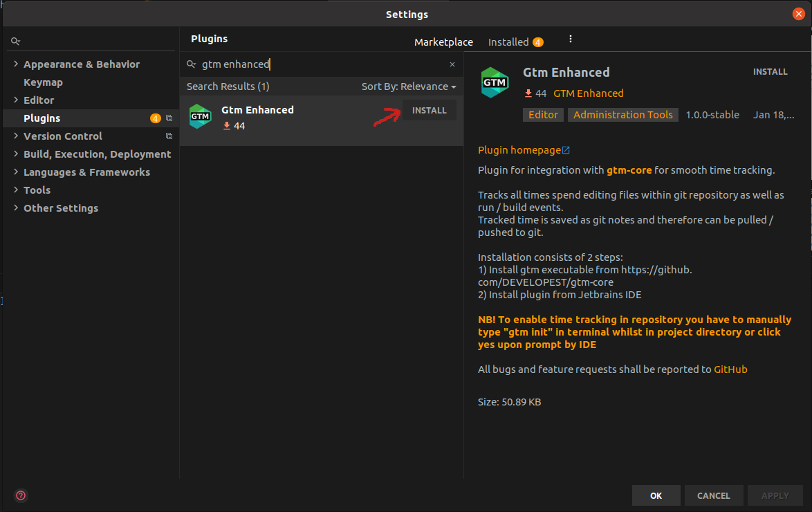Switch to the Marketplace tab
Viewport: 812px width, 512px height.
(x=443, y=42)
